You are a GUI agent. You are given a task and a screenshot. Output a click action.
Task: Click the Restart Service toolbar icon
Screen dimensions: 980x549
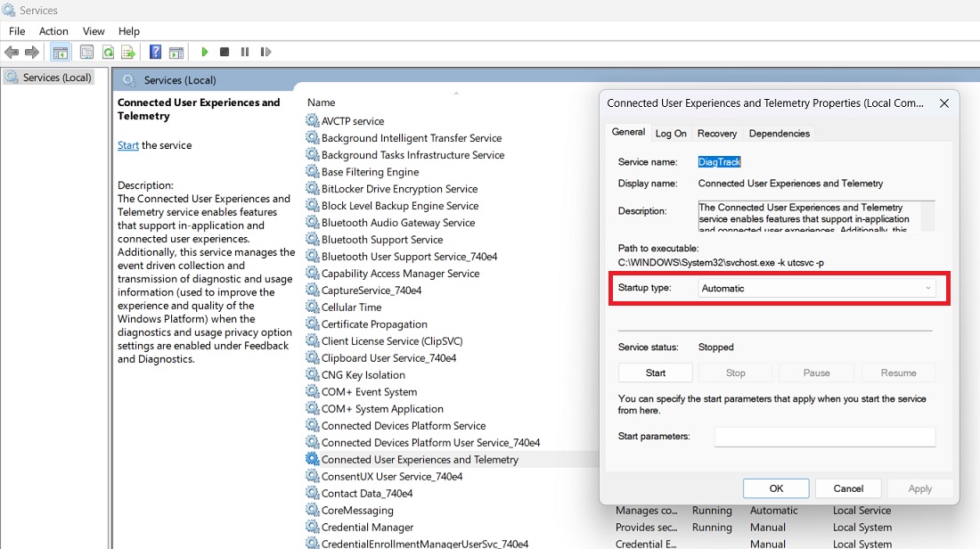[x=265, y=52]
